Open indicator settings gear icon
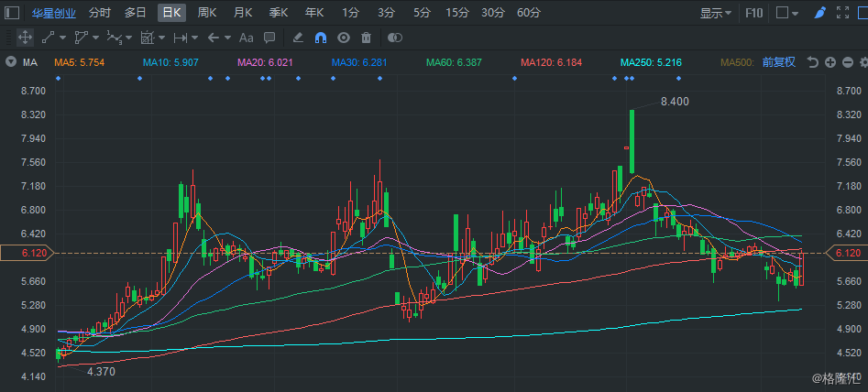The height and width of the screenshot is (392, 868). pos(864,62)
